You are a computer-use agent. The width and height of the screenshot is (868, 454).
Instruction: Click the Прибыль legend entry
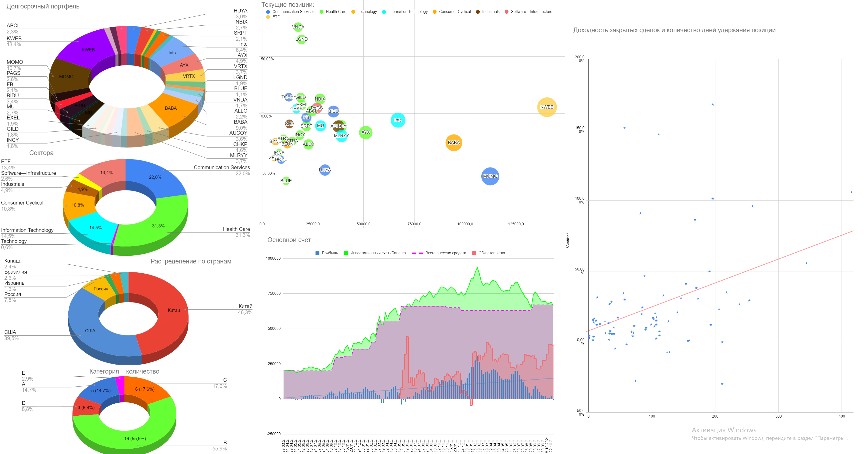[329, 253]
